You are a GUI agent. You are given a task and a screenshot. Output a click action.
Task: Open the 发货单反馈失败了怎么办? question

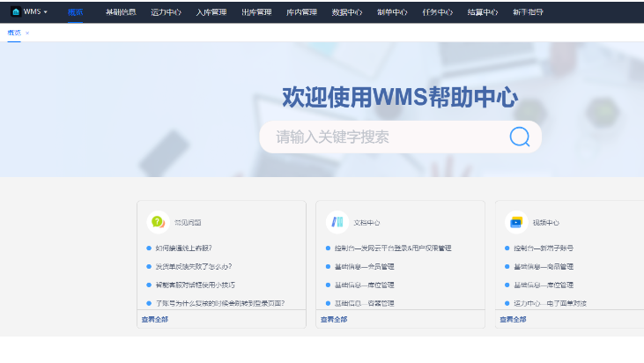194,266
